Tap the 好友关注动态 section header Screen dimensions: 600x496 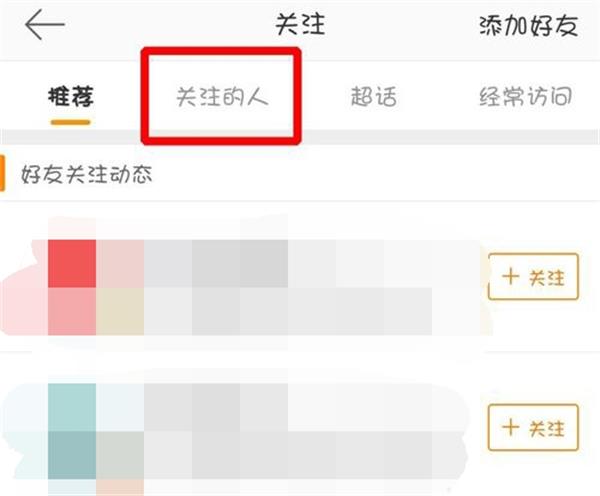(86, 174)
